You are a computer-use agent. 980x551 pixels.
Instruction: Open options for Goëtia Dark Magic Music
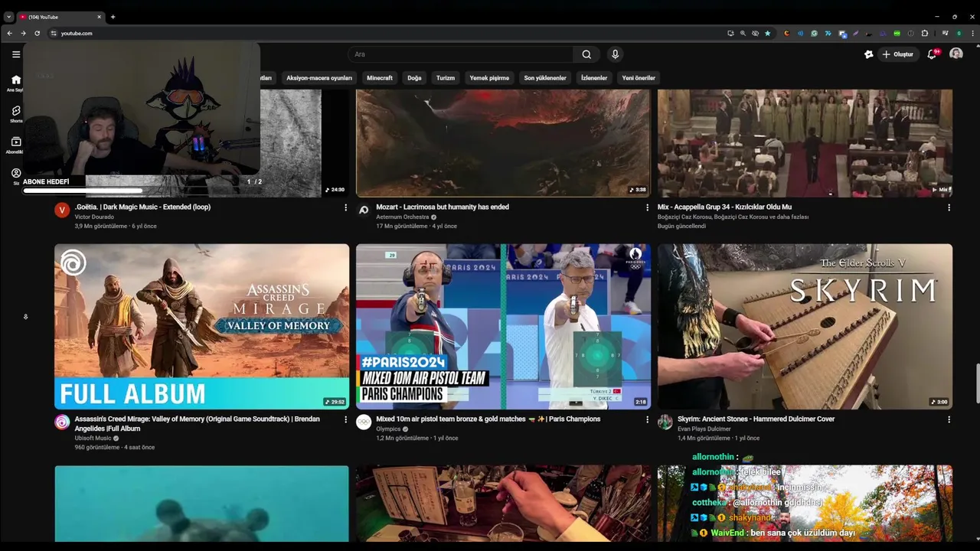345,207
